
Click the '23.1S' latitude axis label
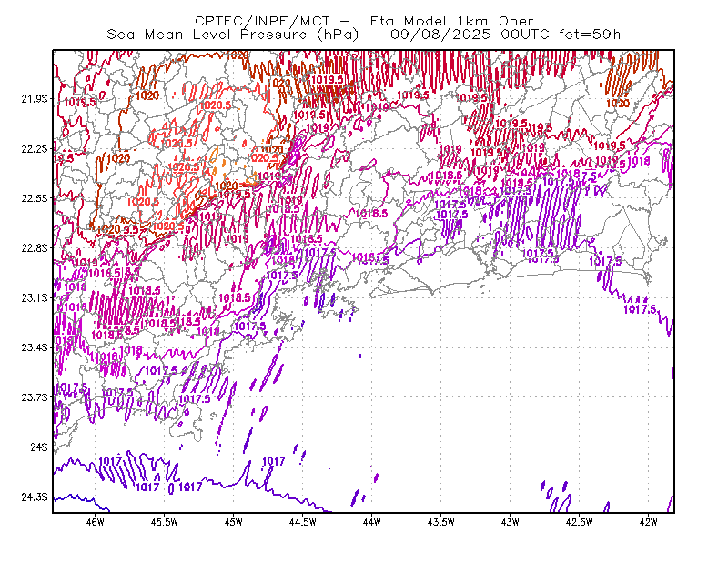pyautogui.click(x=34, y=297)
